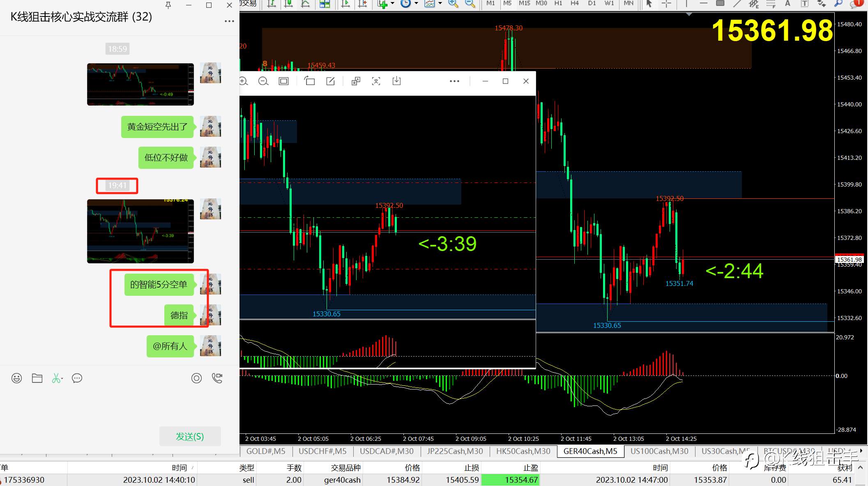Open the HK50Cash,M30 chart tab
Viewport: 868px width, 486px height.
pyautogui.click(x=523, y=451)
